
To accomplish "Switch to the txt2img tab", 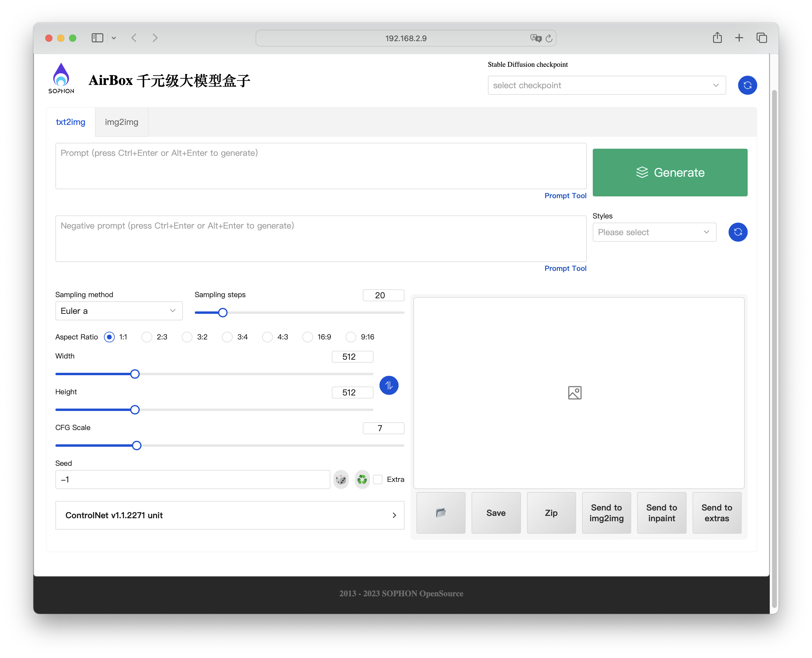I will tap(71, 122).
